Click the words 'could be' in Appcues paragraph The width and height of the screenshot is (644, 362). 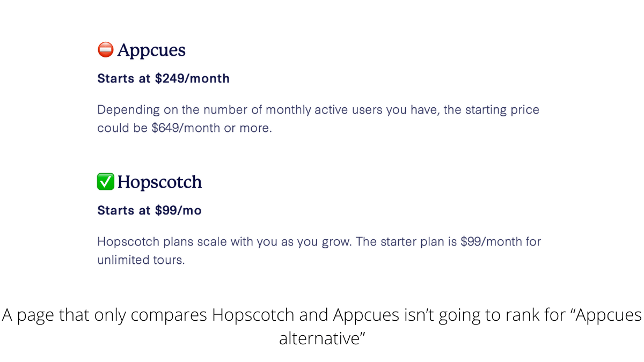122,129
